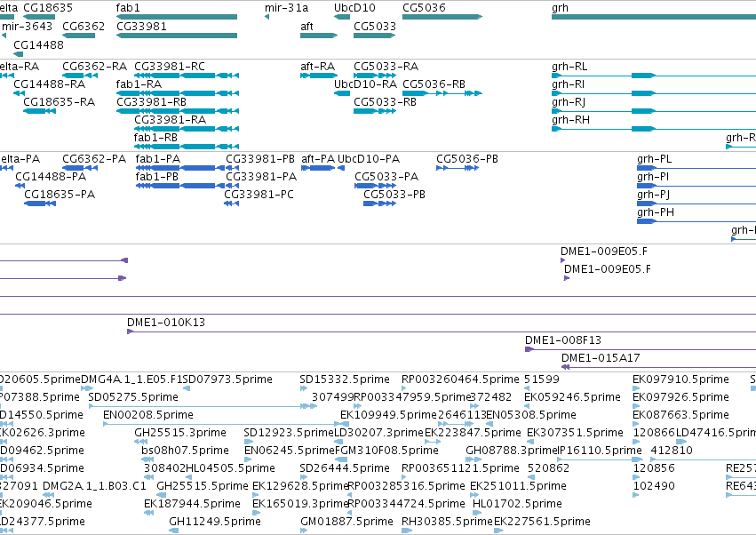
Task: Click the mir-31a gene marker
Action: (x=267, y=17)
